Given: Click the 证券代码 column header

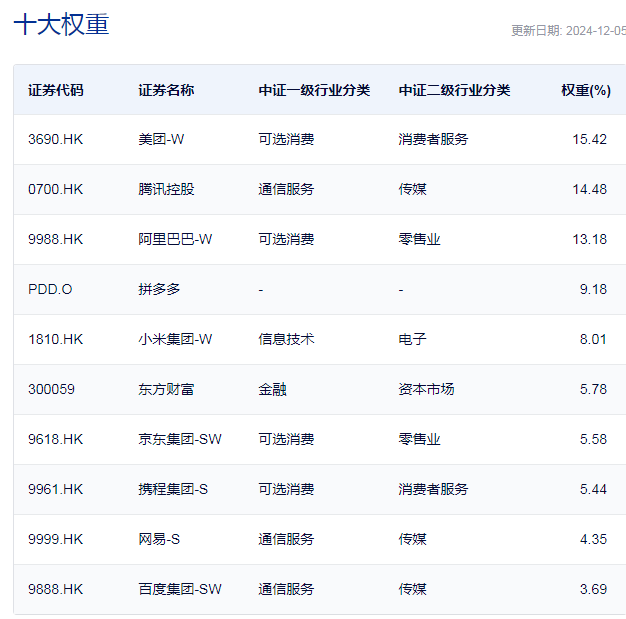Looking at the screenshot, I should 56,90.
